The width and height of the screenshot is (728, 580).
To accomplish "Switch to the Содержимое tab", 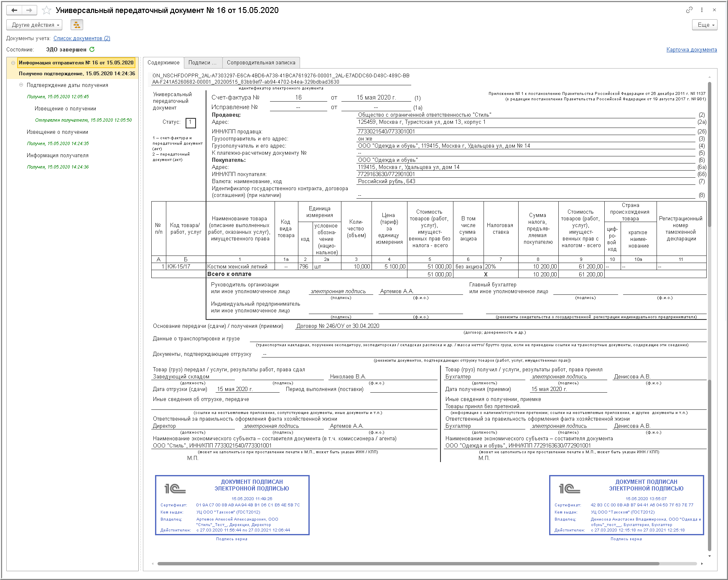I will click(x=163, y=63).
